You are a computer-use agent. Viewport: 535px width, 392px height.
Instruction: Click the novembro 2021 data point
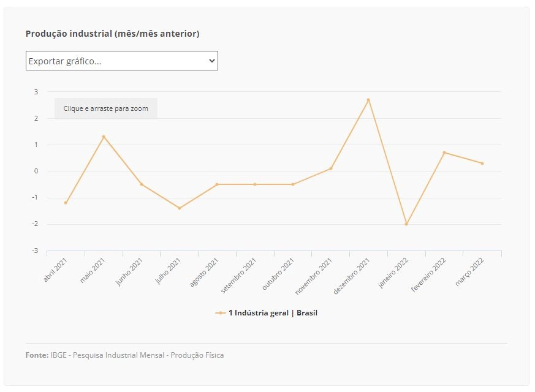pos(331,168)
